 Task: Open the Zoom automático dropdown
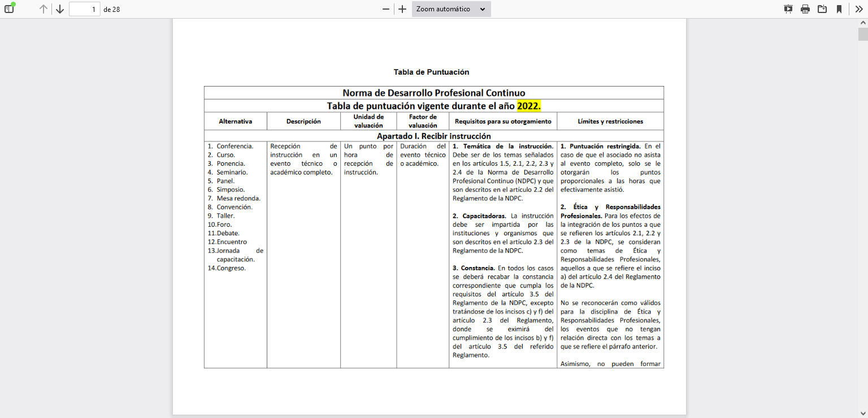pos(451,9)
